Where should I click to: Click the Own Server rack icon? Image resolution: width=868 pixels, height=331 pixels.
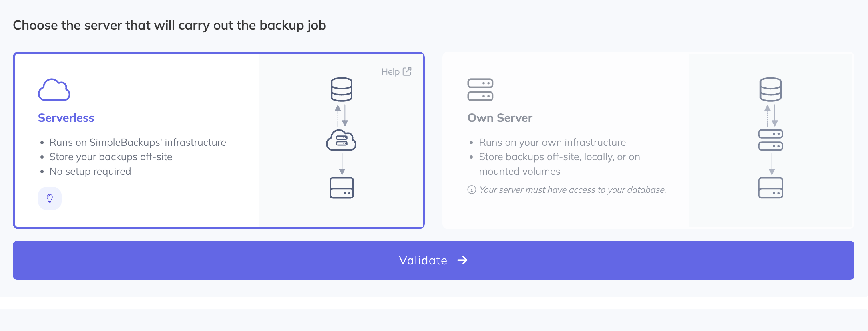(480, 90)
